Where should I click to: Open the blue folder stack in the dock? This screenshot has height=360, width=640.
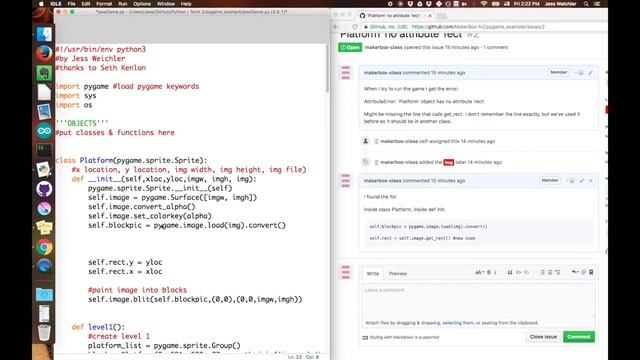point(44,294)
